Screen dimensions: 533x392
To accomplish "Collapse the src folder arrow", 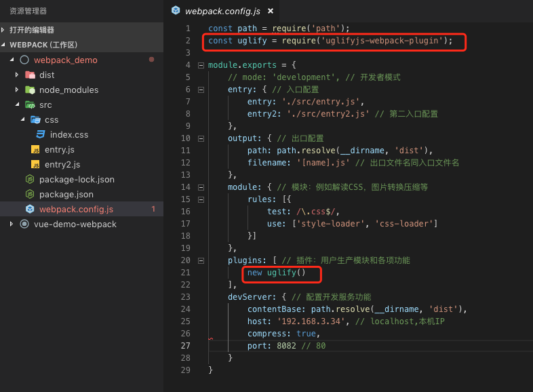I will [x=18, y=104].
